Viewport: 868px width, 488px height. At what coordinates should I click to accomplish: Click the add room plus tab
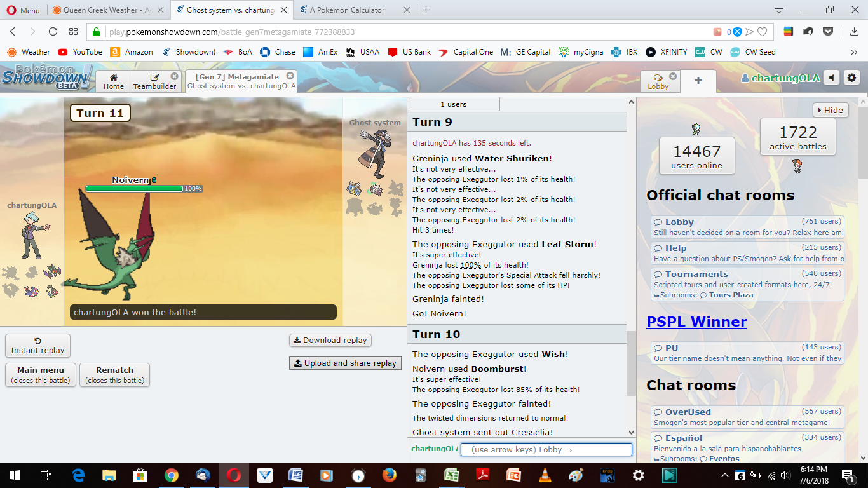698,81
